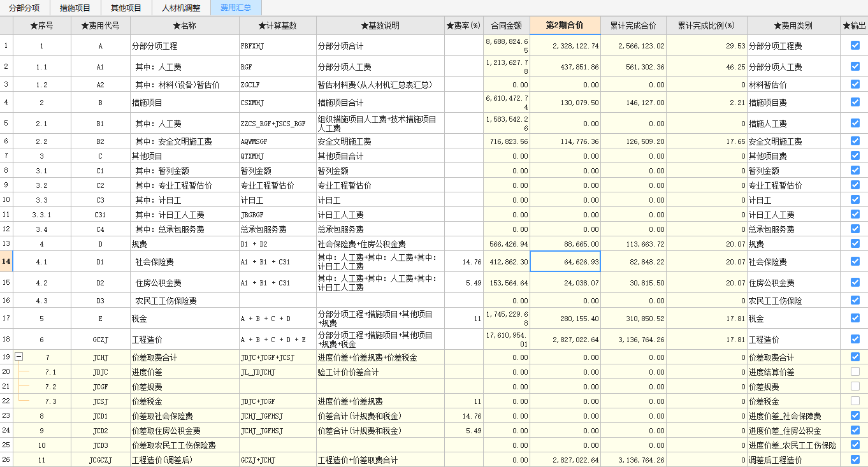Screen dimensions: 868x467
Task: Select row number 18 header for 工程造价
Action: (x=6, y=340)
